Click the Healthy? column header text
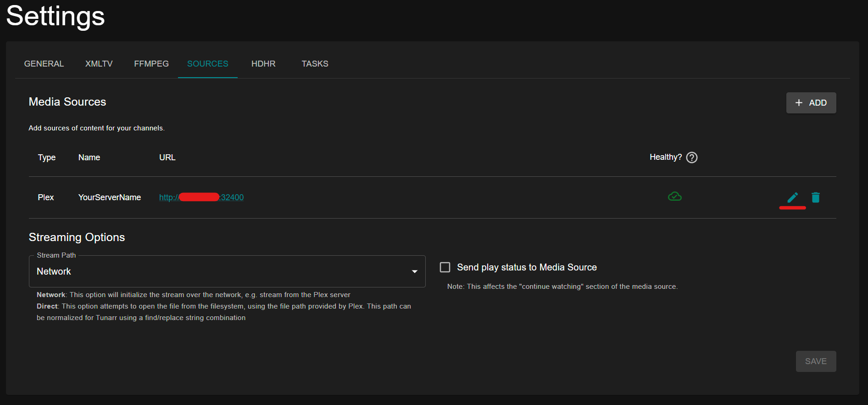The image size is (868, 405). coord(666,157)
